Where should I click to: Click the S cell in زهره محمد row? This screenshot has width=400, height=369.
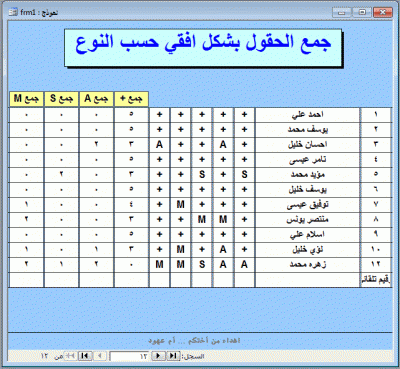point(202,264)
